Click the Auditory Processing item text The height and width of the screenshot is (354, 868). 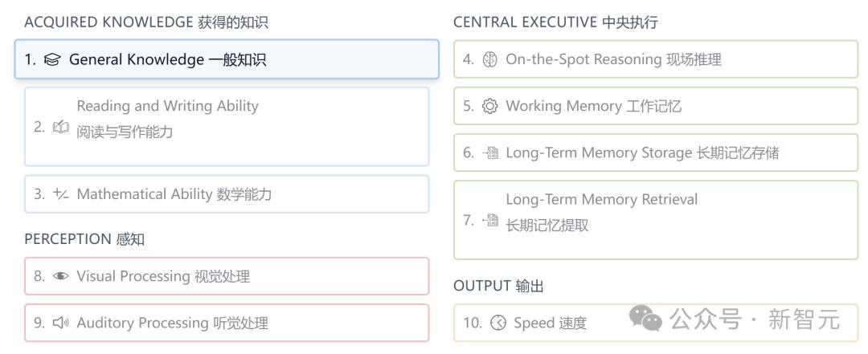pos(172,323)
